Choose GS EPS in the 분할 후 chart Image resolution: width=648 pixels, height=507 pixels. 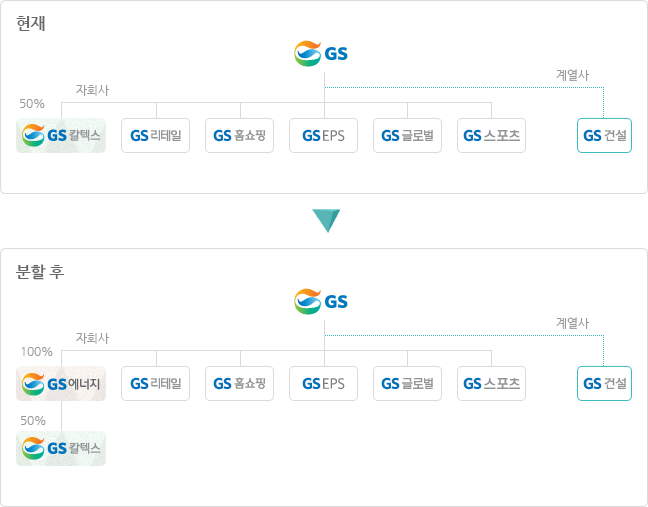click(324, 383)
